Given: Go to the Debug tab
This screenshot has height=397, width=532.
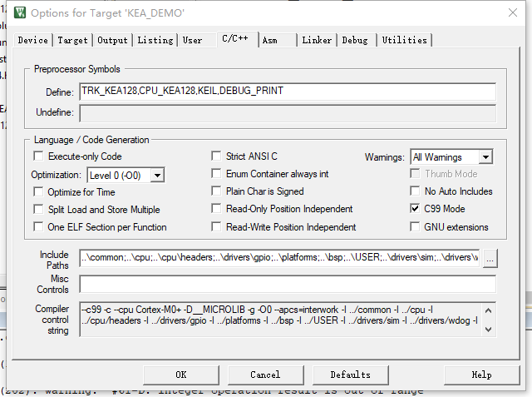Looking at the screenshot, I should click(x=355, y=40).
